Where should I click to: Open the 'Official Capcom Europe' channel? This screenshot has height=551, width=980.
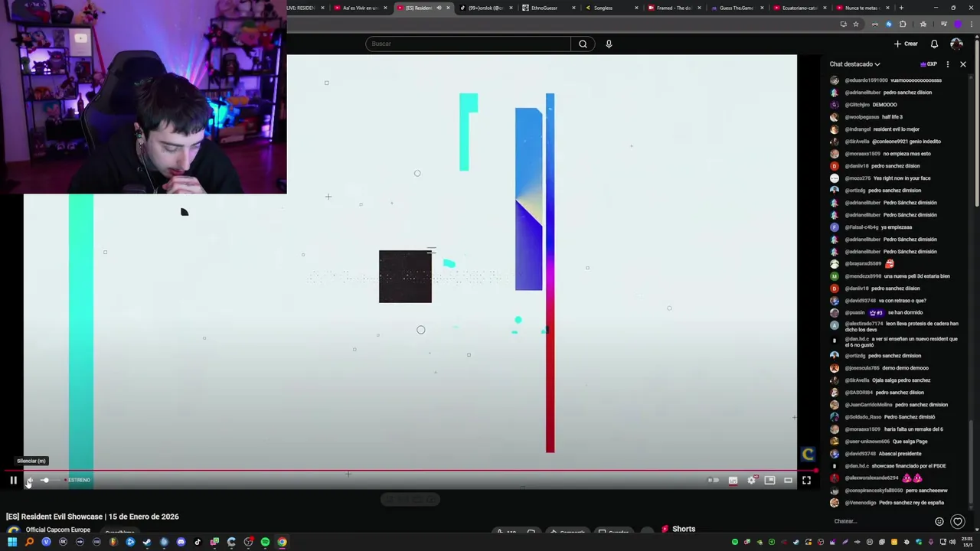click(x=57, y=530)
